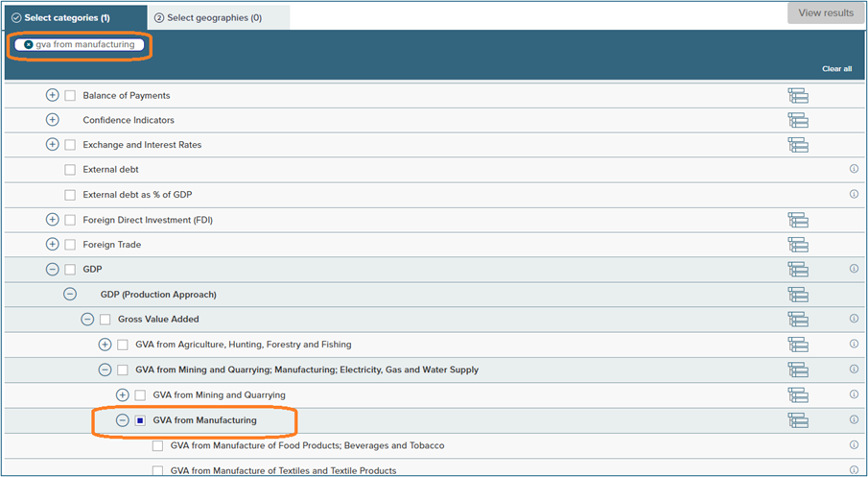Collapse the Gross Value Added node
This screenshot has height=477, width=868.
point(87,319)
